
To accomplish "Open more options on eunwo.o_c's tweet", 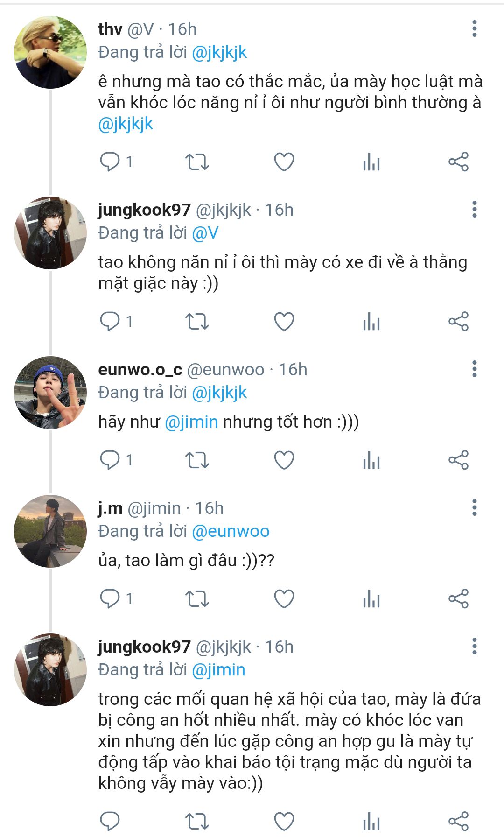I will tap(474, 369).
